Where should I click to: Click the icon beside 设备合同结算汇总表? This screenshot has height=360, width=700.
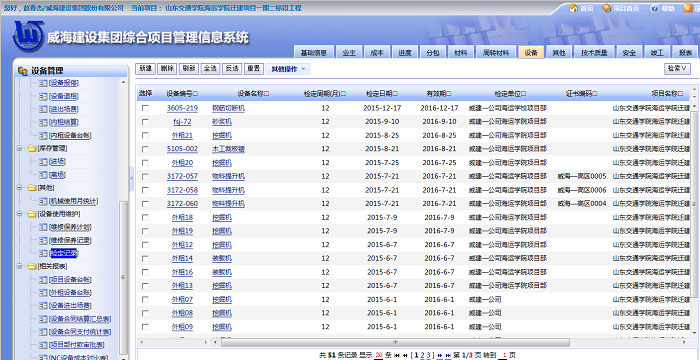pyautogui.click(x=43, y=319)
